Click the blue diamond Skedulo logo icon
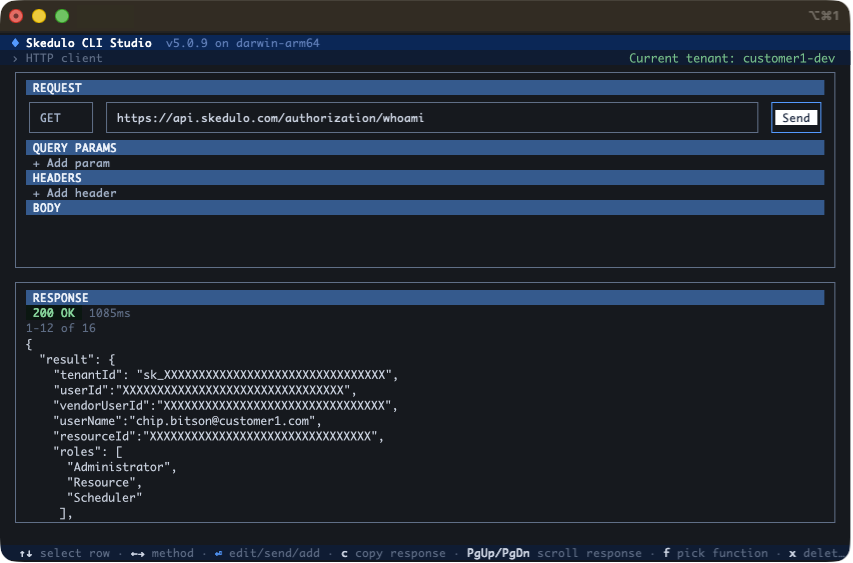Image resolution: width=853 pixels, height=563 pixels. pyautogui.click(x=16, y=42)
